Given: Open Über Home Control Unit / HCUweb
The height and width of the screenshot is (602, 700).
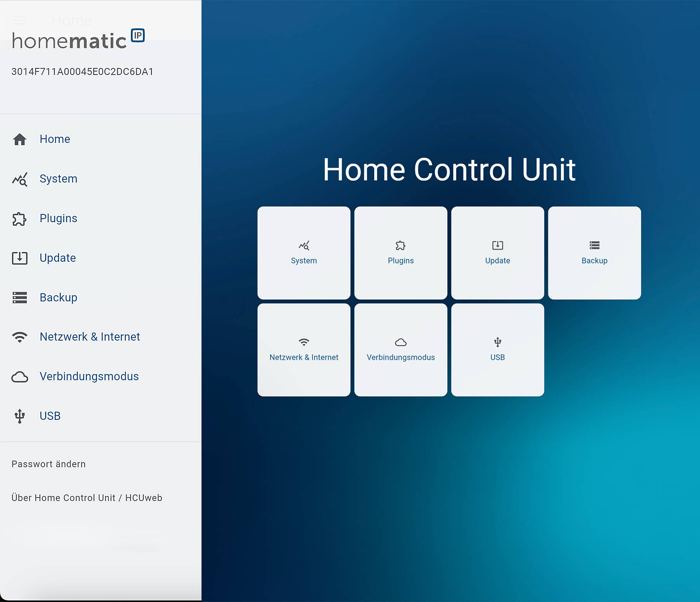Looking at the screenshot, I should click(x=87, y=498).
